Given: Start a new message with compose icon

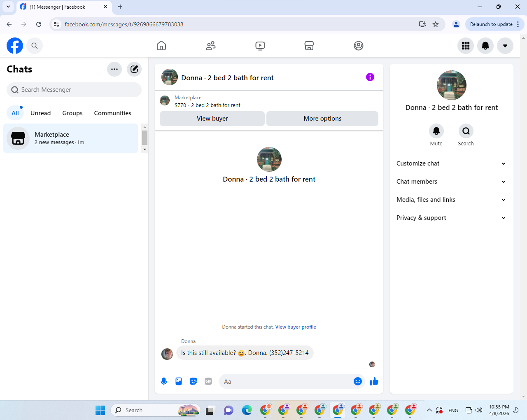Looking at the screenshot, I should 134,69.
